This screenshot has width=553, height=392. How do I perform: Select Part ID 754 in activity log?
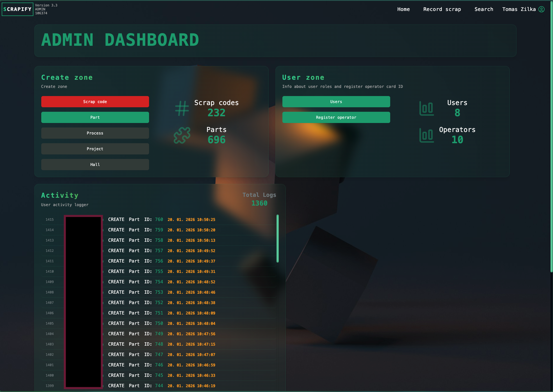[x=159, y=282]
